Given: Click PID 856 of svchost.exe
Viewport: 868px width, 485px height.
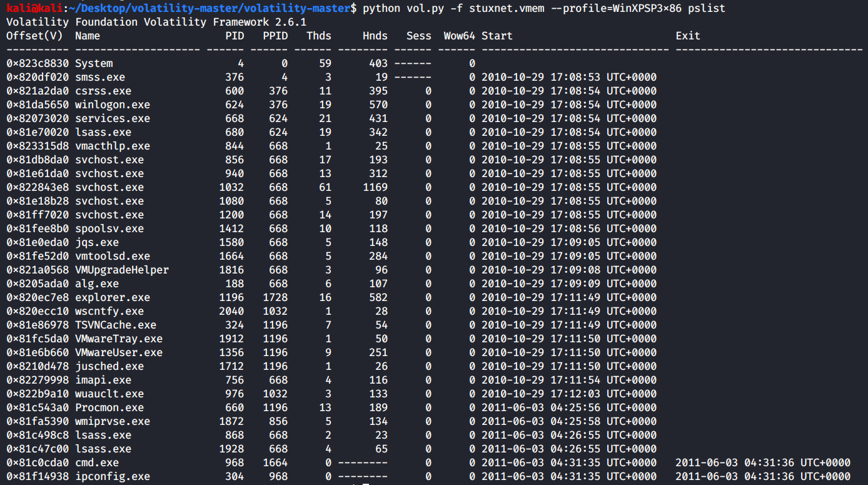Looking at the screenshot, I should point(235,160).
